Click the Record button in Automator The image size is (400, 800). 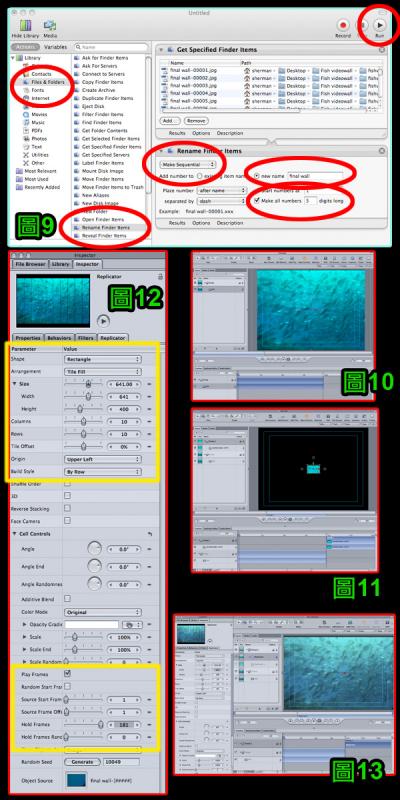coord(343,24)
